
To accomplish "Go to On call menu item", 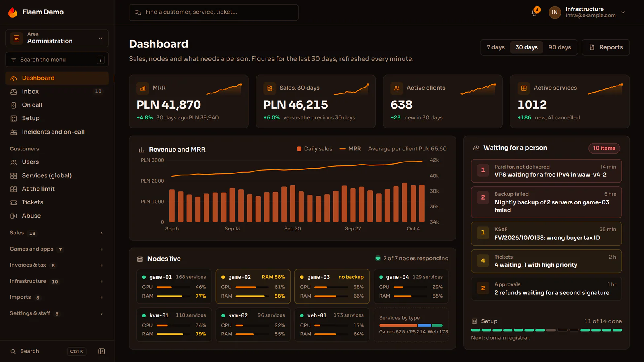I will 57,105.
